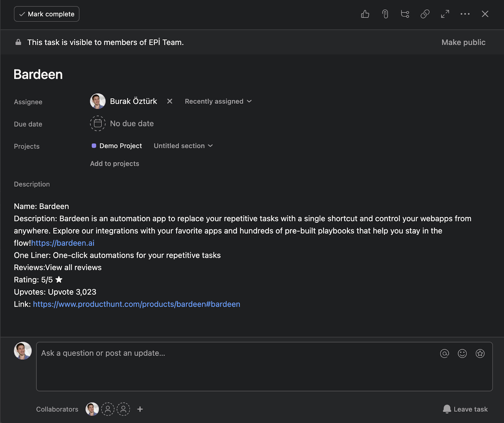The image size is (504, 423).
Task: Open the emoji picker for comments
Action: pyautogui.click(x=462, y=353)
